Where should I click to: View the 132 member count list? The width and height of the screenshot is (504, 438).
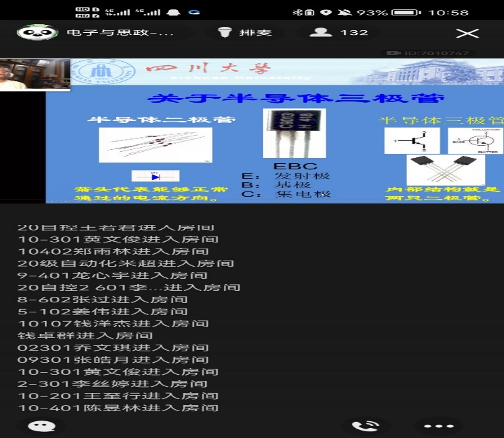[x=354, y=32]
